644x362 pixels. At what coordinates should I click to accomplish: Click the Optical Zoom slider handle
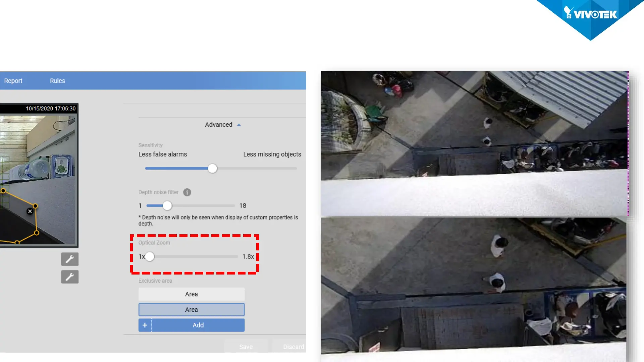[x=150, y=257]
